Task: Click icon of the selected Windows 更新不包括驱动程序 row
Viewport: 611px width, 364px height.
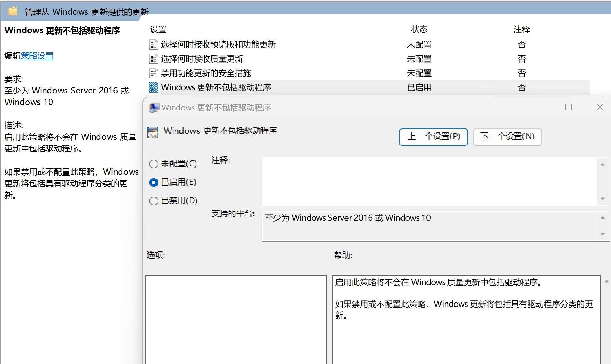Action: click(154, 87)
